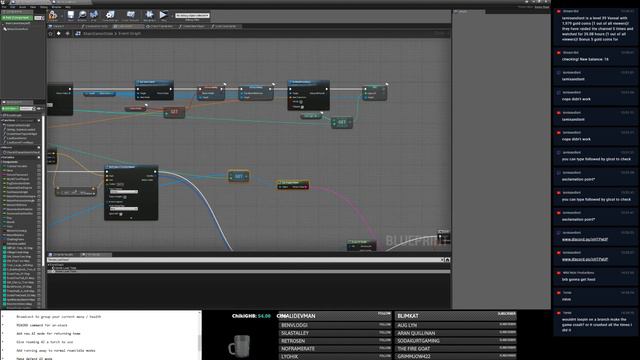Open the first discord.gg link in chat
Screen dimensions: 640x360
click(584, 239)
